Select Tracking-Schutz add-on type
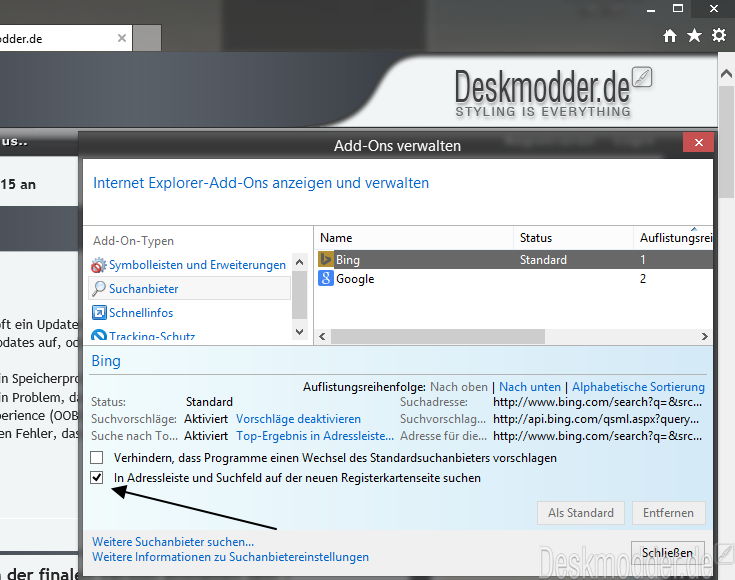The width and height of the screenshot is (735, 580). pyautogui.click(x=152, y=336)
